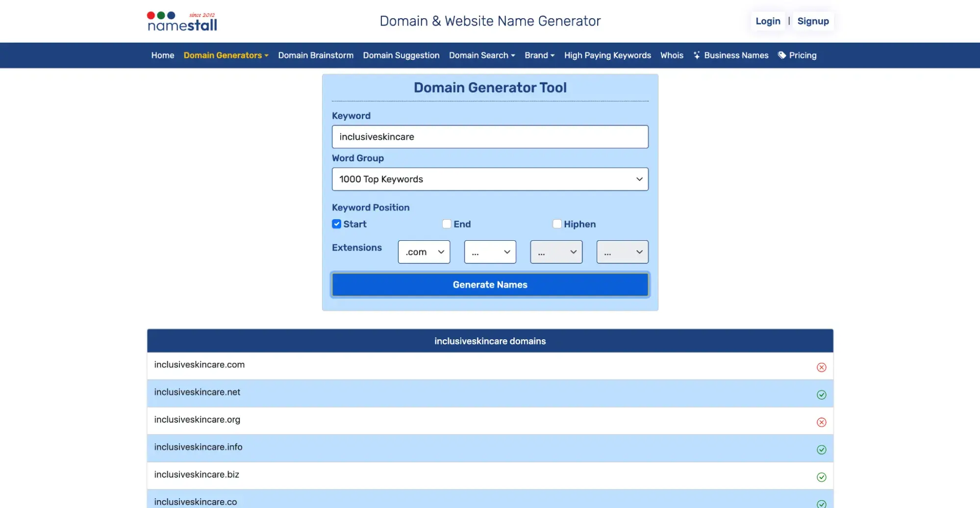Screen dimensions: 980x508
Task: Click the Login link
Action: point(767,21)
